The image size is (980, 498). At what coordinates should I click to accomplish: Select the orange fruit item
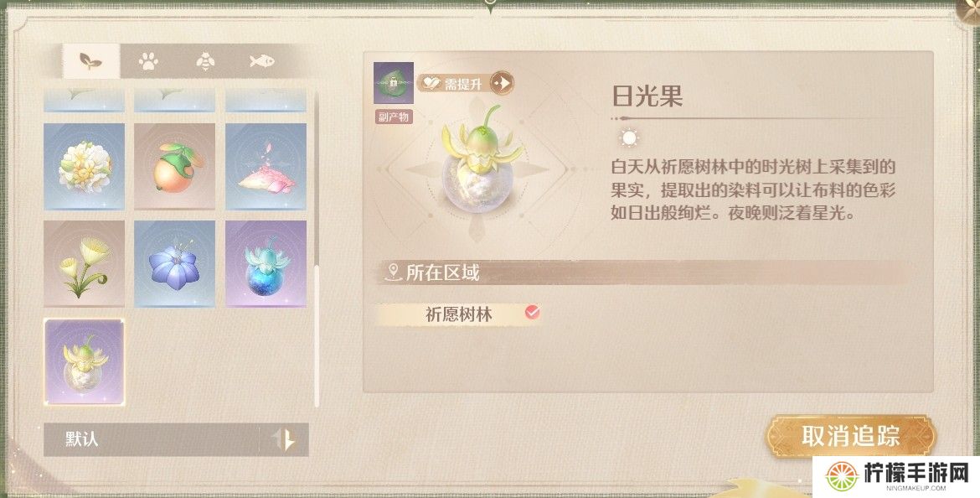pyautogui.click(x=175, y=166)
